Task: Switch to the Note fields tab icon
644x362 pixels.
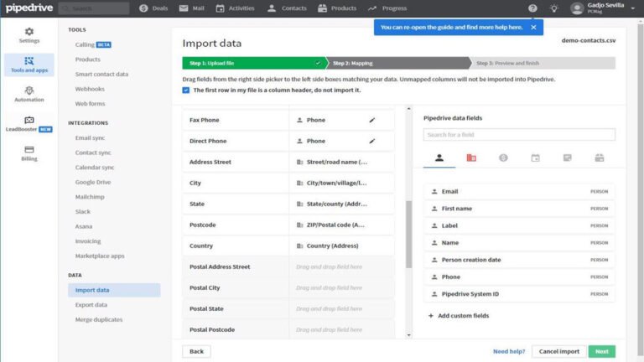Action: [567, 158]
